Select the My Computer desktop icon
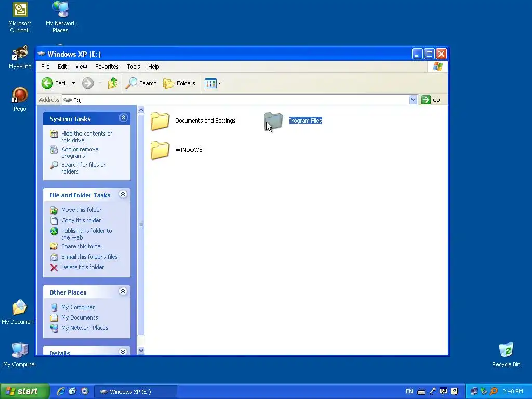Screen dimensions: 532x399 (x=20, y=355)
